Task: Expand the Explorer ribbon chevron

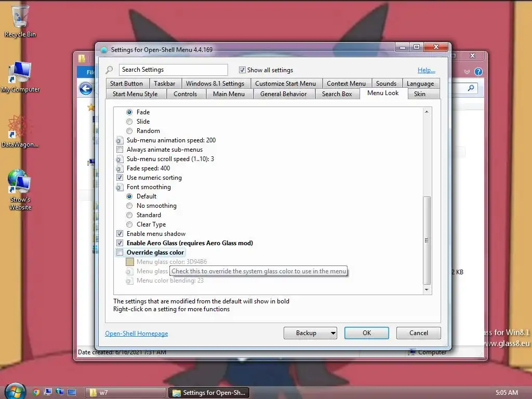Action: pos(467,72)
